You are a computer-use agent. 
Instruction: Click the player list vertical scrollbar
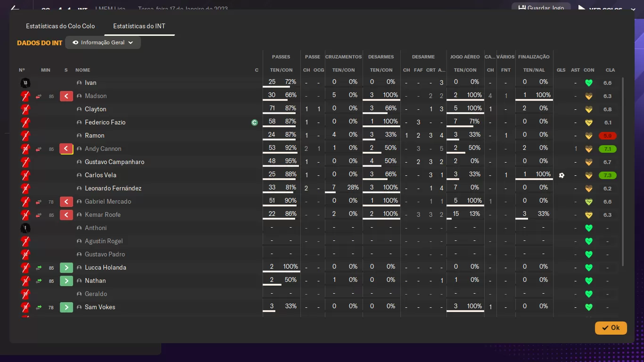click(623, 172)
